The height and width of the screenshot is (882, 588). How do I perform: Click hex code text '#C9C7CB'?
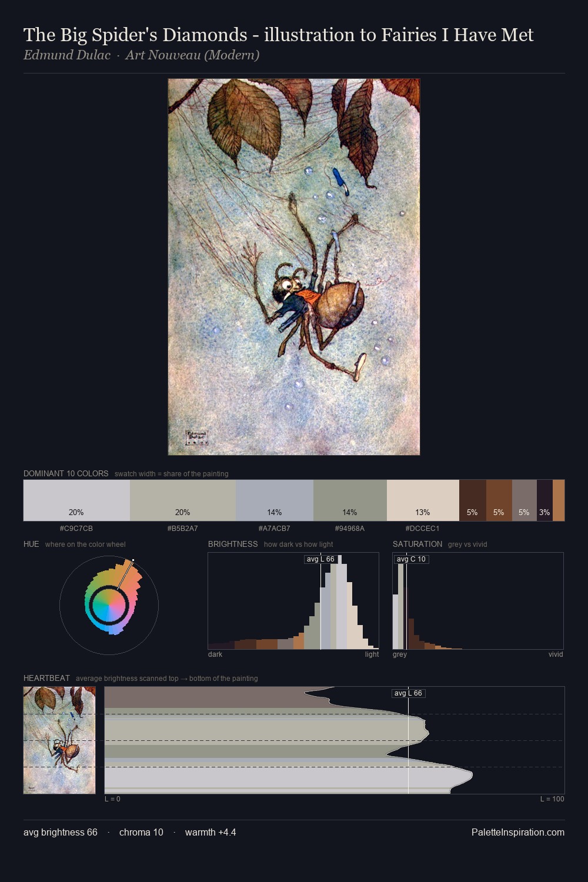pos(76,528)
